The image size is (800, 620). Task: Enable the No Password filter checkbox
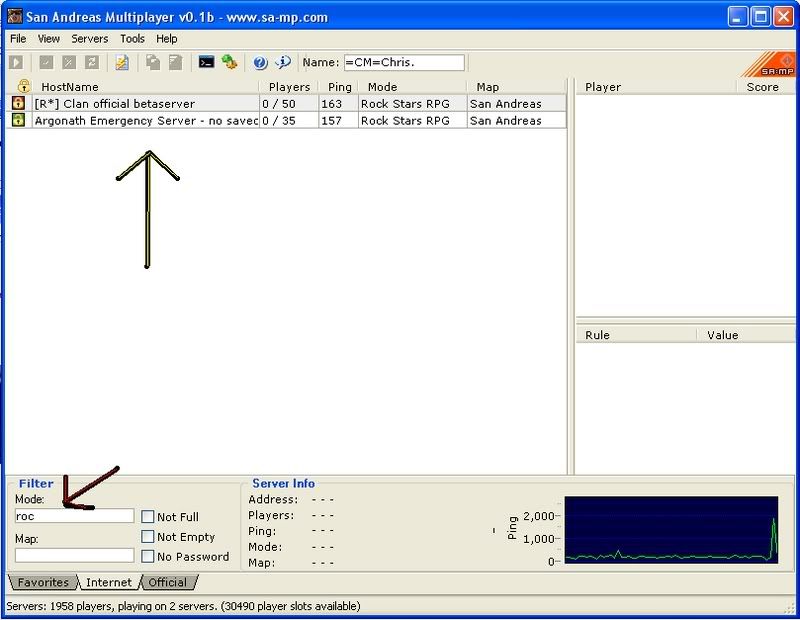click(147, 556)
